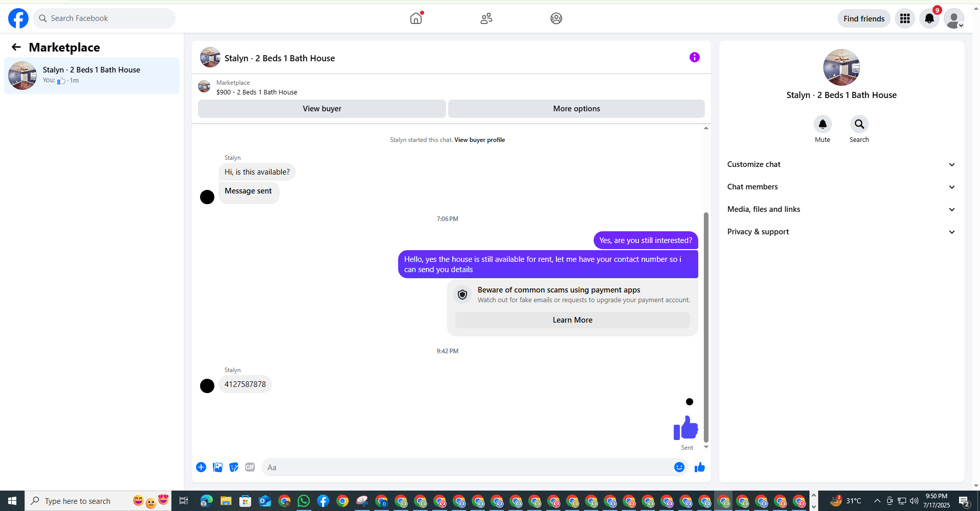Click the $900 listing thumbnail under Marketplace
Viewport: 980px width, 511px height.
[x=204, y=87]
